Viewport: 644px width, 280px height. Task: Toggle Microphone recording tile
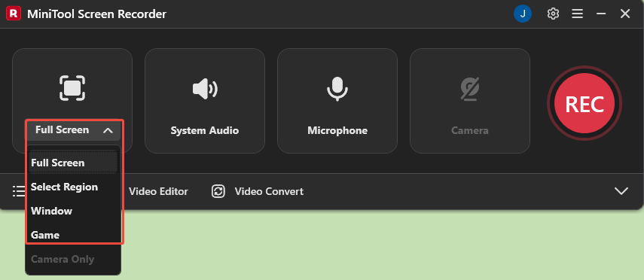coord(337,101)
